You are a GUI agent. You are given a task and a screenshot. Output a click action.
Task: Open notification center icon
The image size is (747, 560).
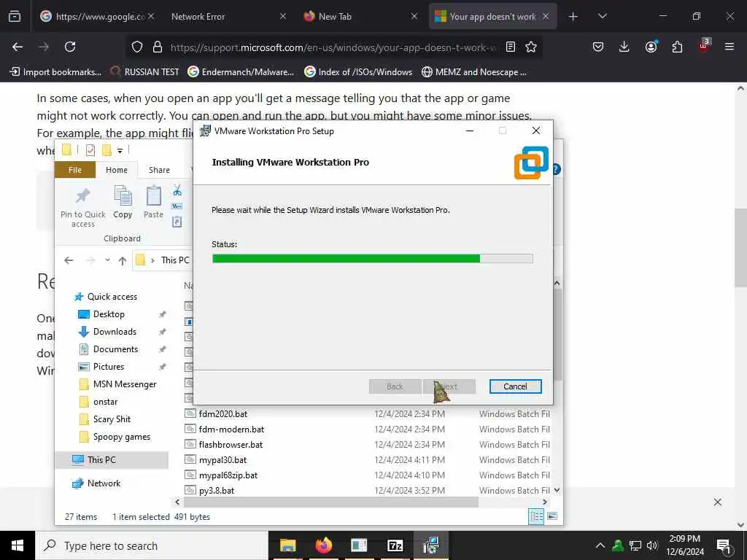(724, 545)
